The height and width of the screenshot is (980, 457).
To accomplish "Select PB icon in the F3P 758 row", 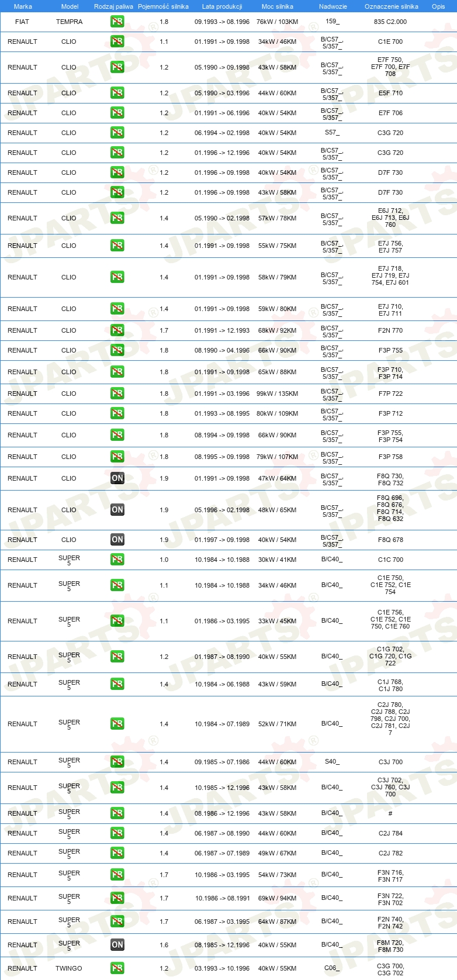I will [x=117, y=457].
